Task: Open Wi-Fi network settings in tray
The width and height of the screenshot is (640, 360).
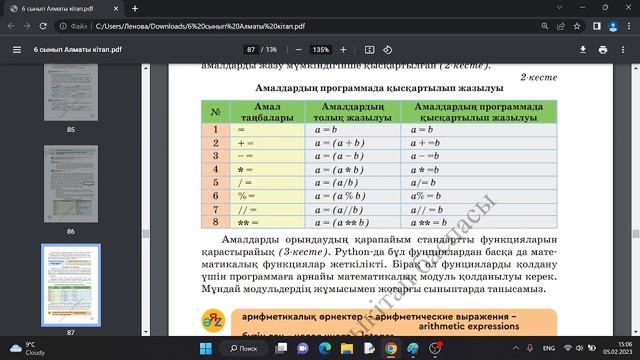Action: (567, 348)
